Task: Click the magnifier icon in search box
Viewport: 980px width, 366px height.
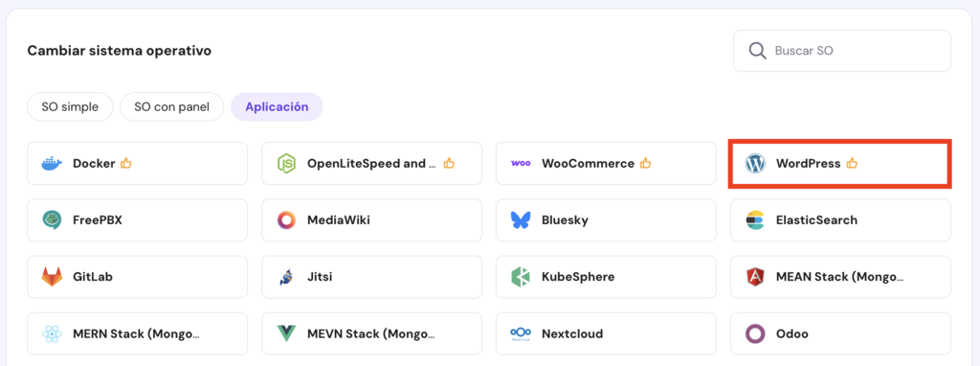Action: point(758,51)
